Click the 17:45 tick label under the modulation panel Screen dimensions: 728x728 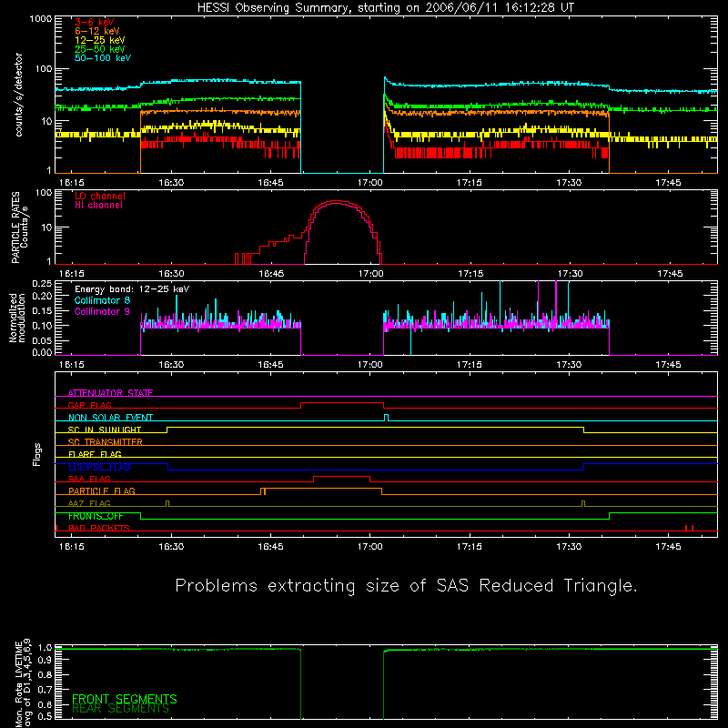(668, 365)
